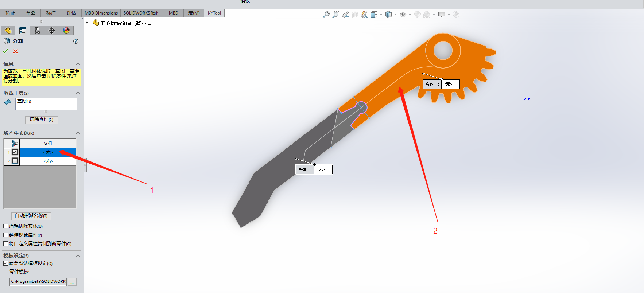Check the checkbox for body row 2
Image resolution: width=644 pixels, height=293 pixels.
[15, 161]
